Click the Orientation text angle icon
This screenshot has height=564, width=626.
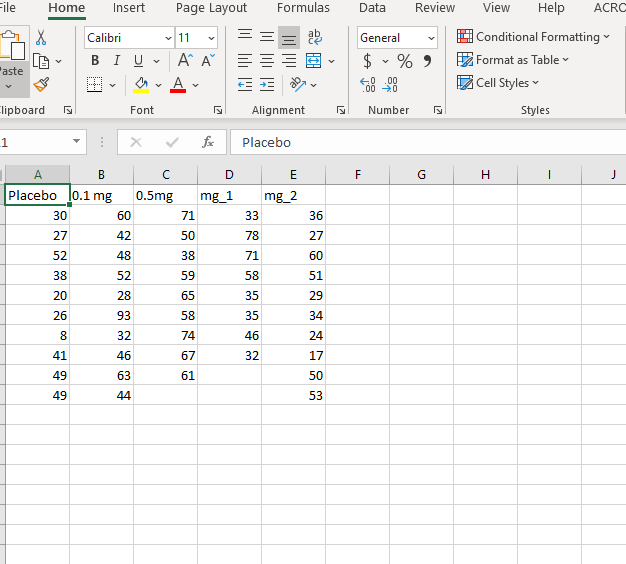298,84
